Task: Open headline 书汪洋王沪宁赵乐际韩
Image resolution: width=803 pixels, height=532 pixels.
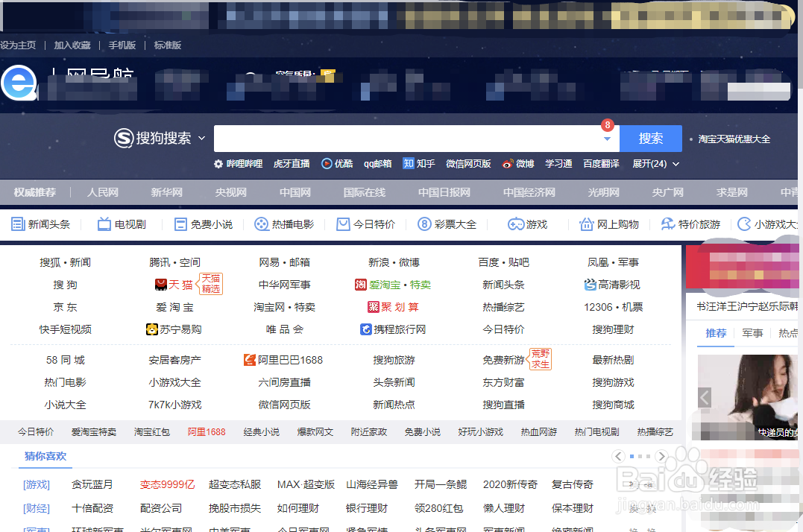Action: pyautogui.click(x=747, y=306)
